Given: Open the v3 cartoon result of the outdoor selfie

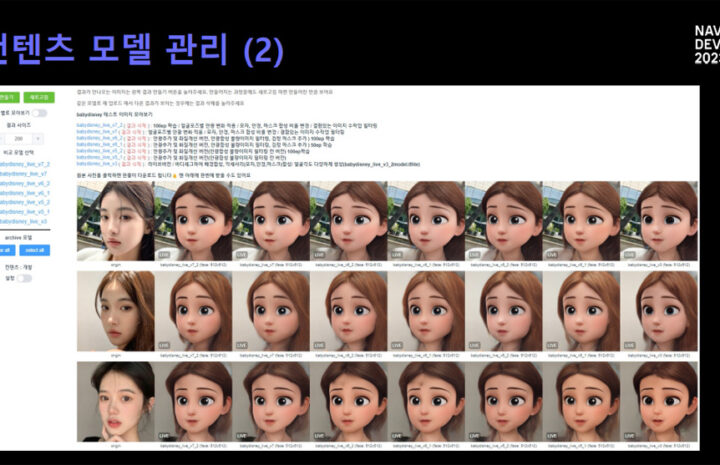Looking at the screenshot, I should (659, 221).
